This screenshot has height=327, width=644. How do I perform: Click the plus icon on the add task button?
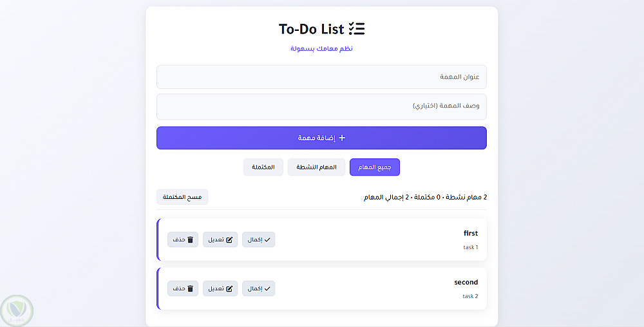(x=342, y=138)
